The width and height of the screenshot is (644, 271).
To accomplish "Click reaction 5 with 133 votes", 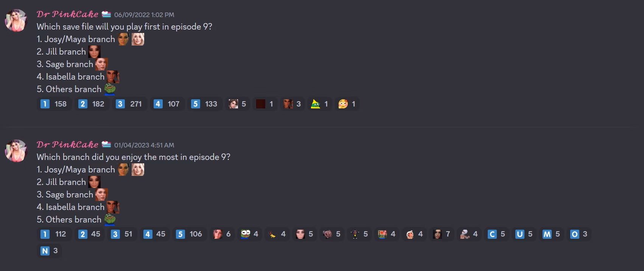I will [x=204, y=104].
